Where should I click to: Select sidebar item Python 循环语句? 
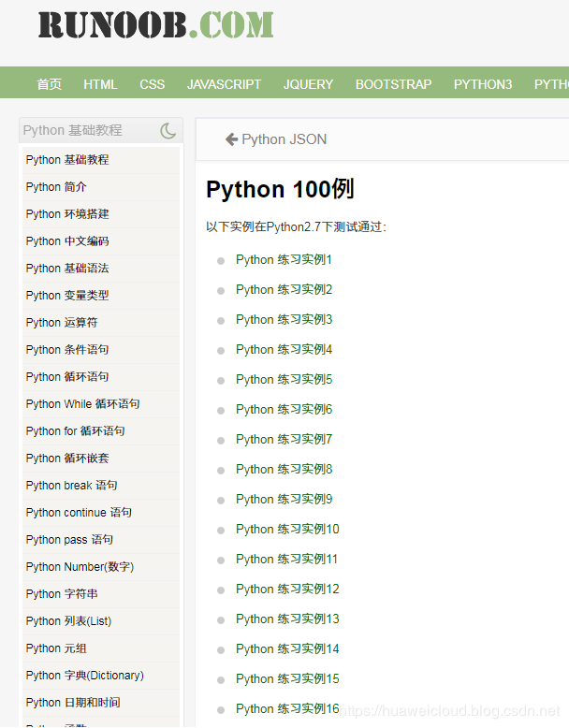click(x=101, y=377)
